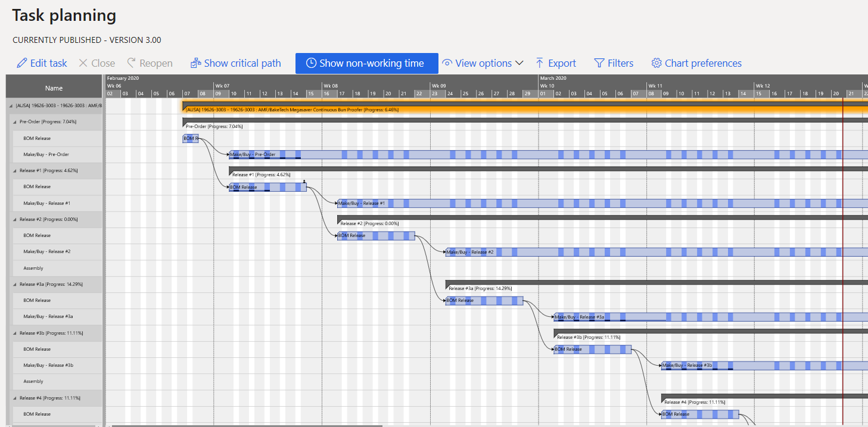Click the View options eye icon
Viewport: 868px width, 427px height.
(x=447, y=63)
